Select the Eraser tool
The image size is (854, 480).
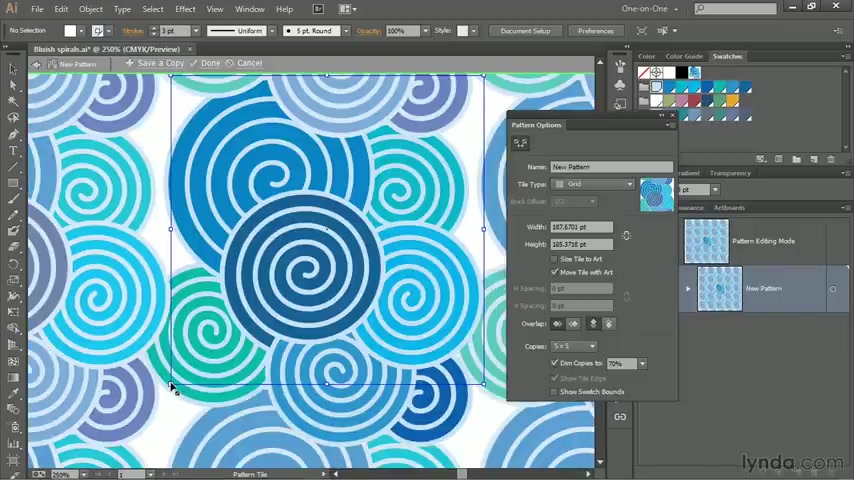tap(13, 247)
